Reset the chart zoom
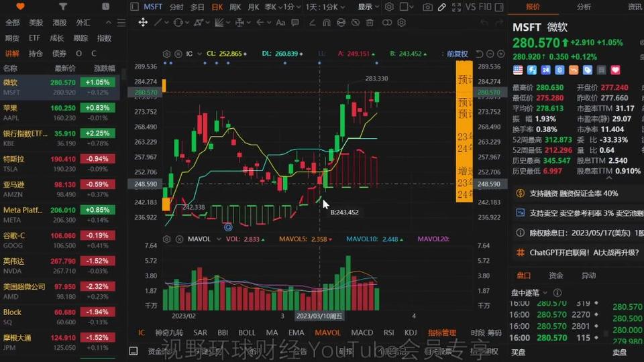This screenshot has width=644, height=362. coord(479,54)
